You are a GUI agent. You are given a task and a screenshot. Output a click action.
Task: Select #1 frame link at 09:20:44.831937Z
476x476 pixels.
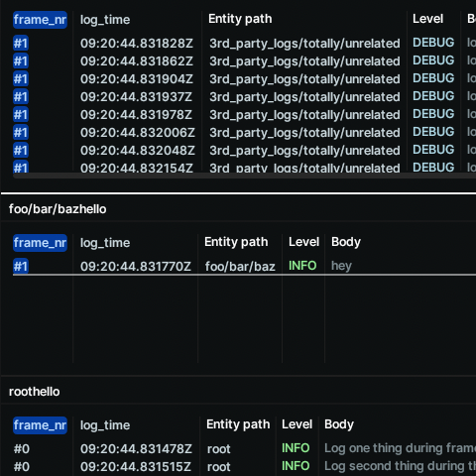coord(21,97)
